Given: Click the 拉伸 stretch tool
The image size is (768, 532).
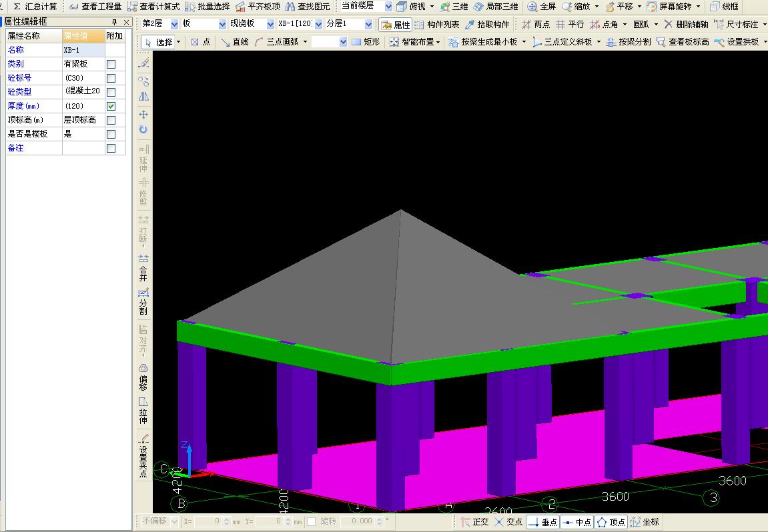Looking at the screenshot, I should point(143,411).
